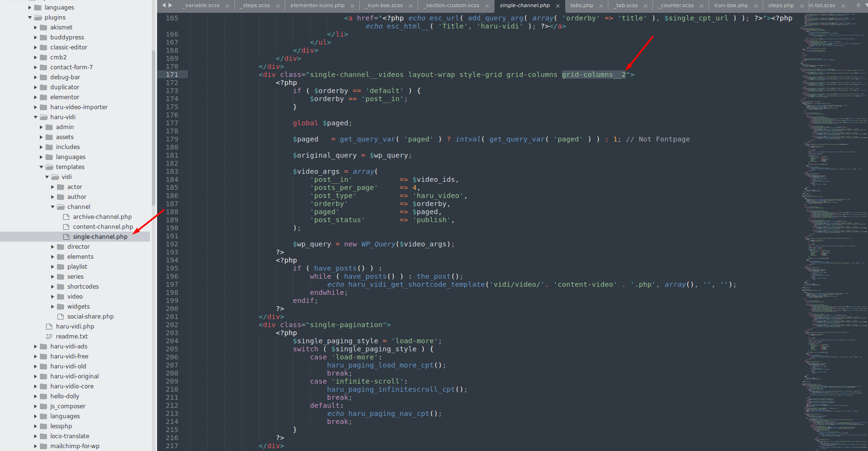The image size is (868, 451).
Task: Click the cmb2 folder icon
Action: [x=44, y=57]
